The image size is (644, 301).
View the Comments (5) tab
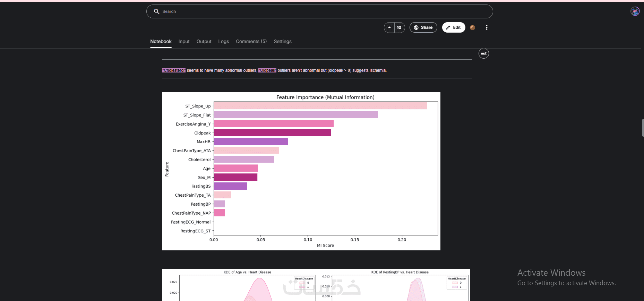tap(251, 41)
